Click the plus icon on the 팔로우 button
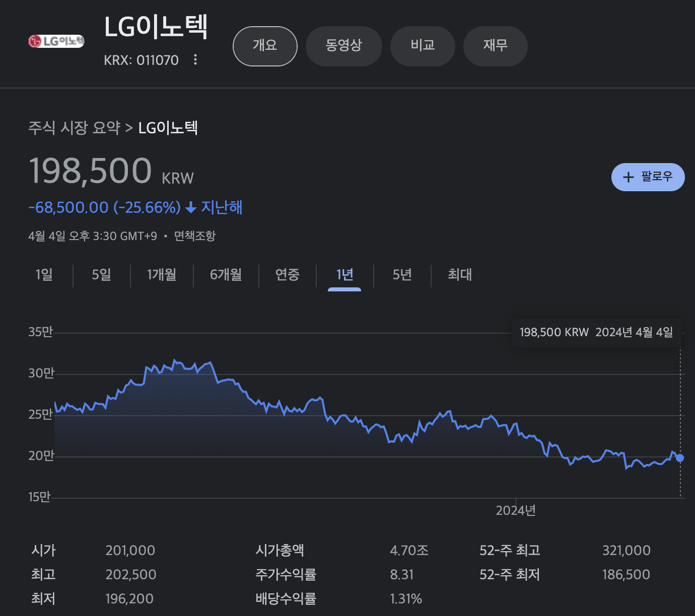Viewport: 695px width, 616px height. click(628, 177)
